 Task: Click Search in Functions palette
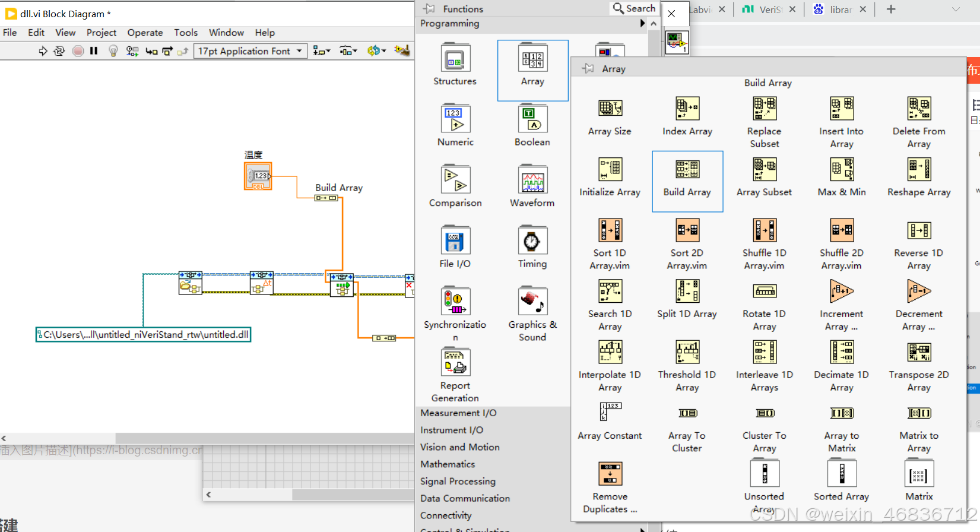(634, 8)
